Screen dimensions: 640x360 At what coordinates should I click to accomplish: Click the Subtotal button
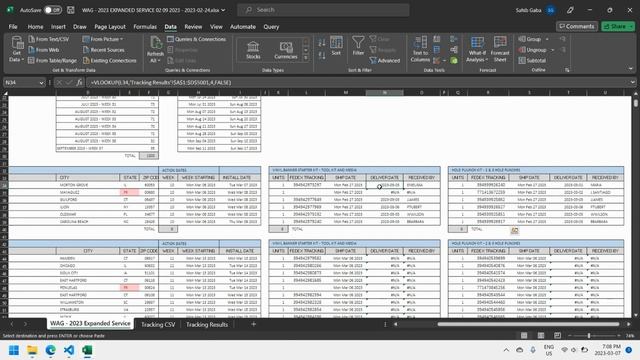click(x=532, y=60)
